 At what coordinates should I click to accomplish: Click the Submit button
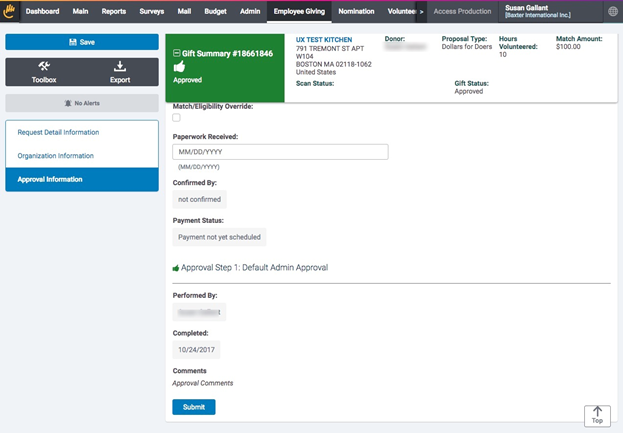[194, 407]
